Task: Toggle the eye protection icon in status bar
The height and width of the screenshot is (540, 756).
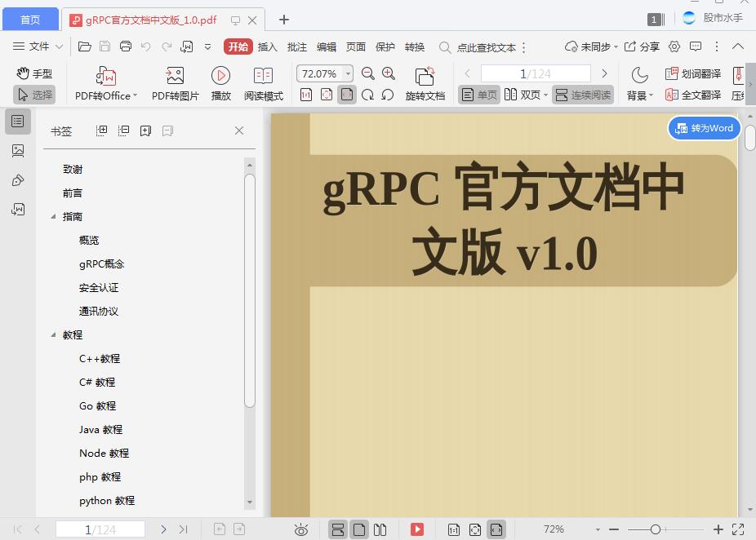Action: (301, 529)
